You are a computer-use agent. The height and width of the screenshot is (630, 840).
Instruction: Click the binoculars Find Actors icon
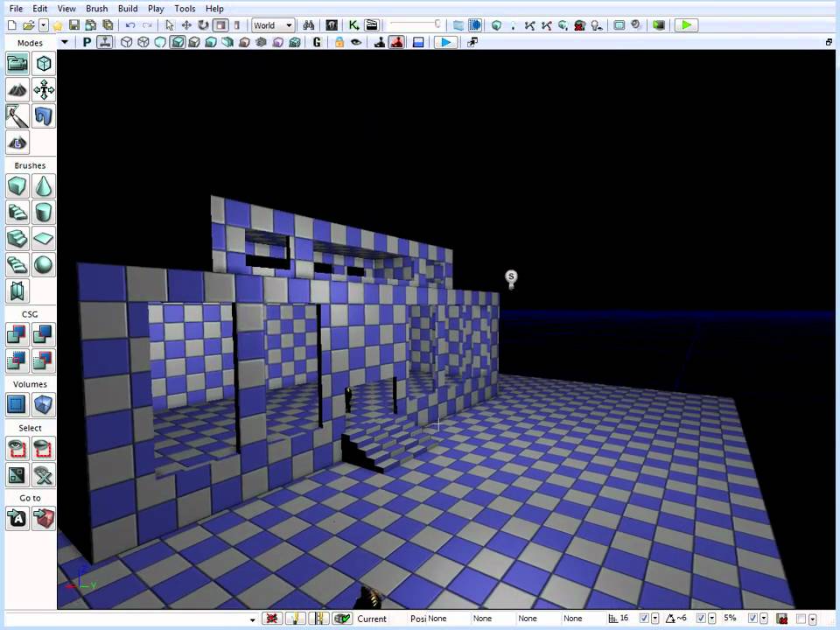pyautogui.click(x=309, y=25)
